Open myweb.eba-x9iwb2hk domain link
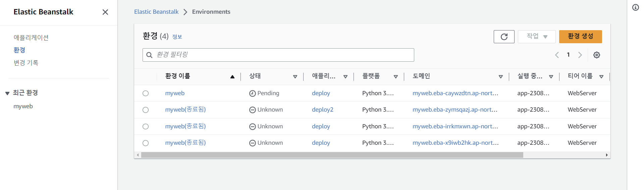Screen dimensions: 644x190 (x=455, y=143)
